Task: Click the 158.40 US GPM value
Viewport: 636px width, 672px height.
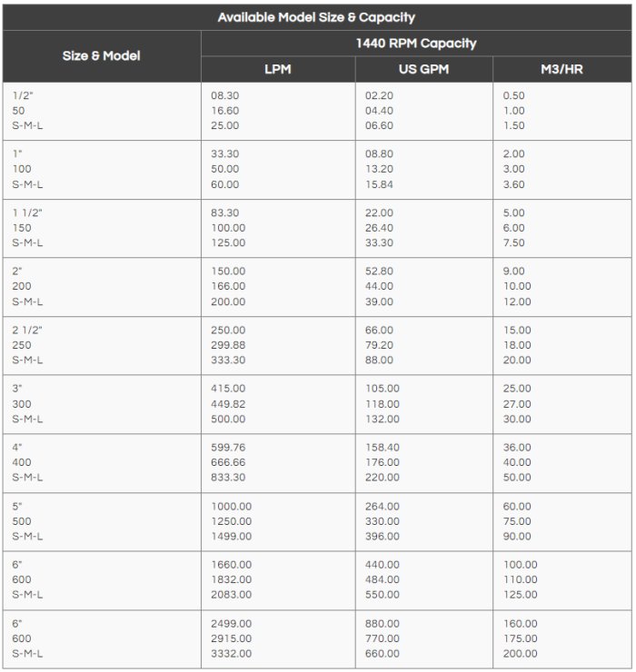Action: [382, 448]
